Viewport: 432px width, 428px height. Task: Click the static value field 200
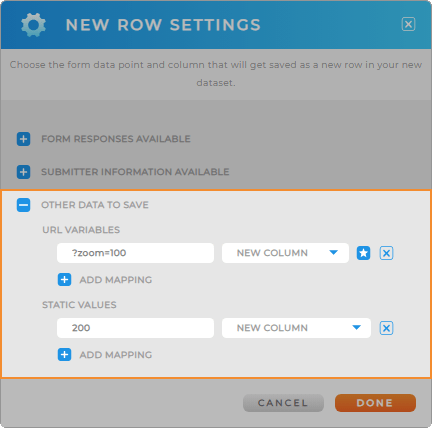tap(135, 328)
